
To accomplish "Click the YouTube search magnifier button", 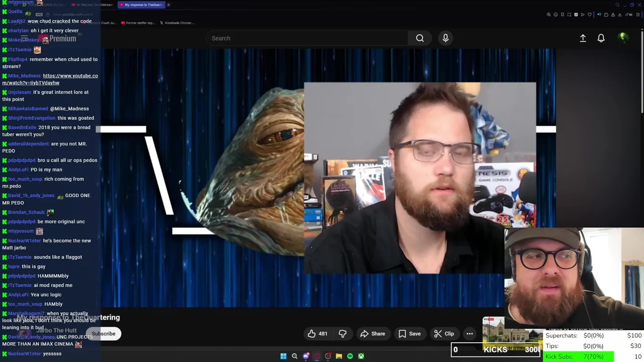I will coord(420,38).
